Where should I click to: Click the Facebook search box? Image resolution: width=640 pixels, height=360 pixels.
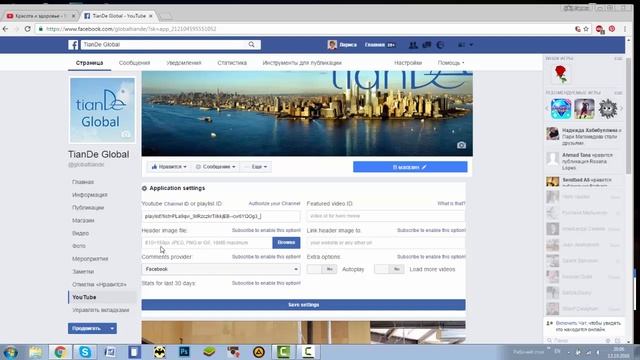tap(164, 44)
